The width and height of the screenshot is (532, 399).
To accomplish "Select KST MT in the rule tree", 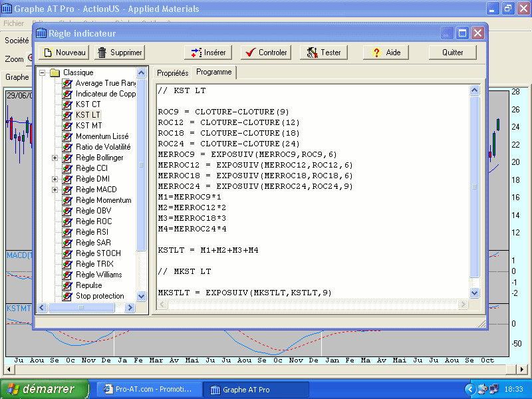I will [x=88, y=126].
